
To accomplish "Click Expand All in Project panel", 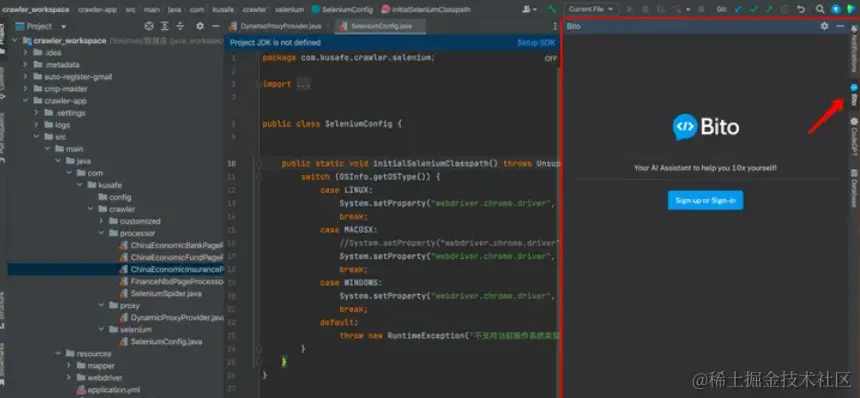I will [165, 26].
